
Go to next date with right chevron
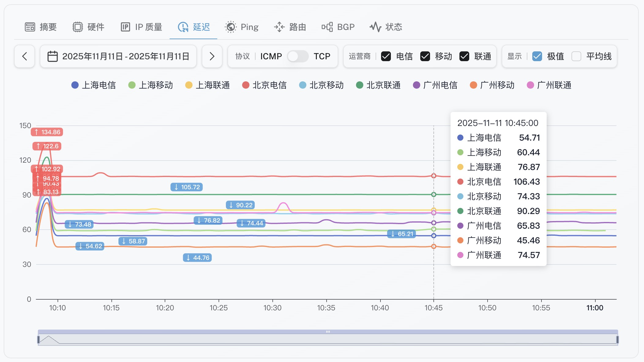click(x=212, y=56)
